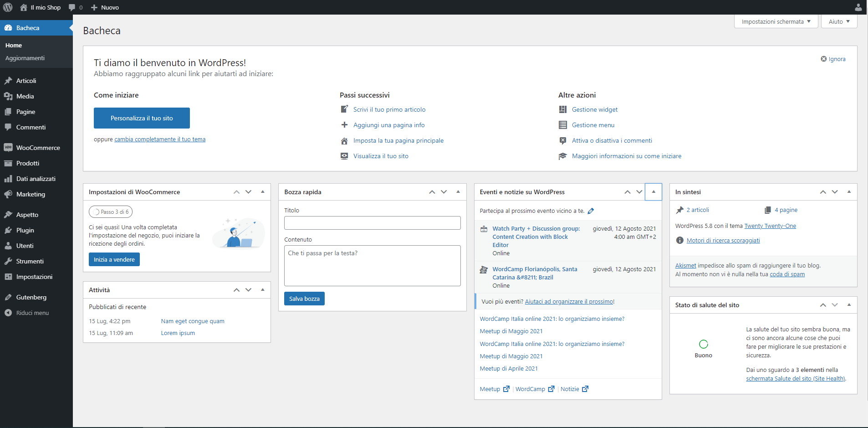Select the Plugin icon in sidebar
Image resolution: width=868 pixels, height=428 pixels.
[x=9, y=230]
